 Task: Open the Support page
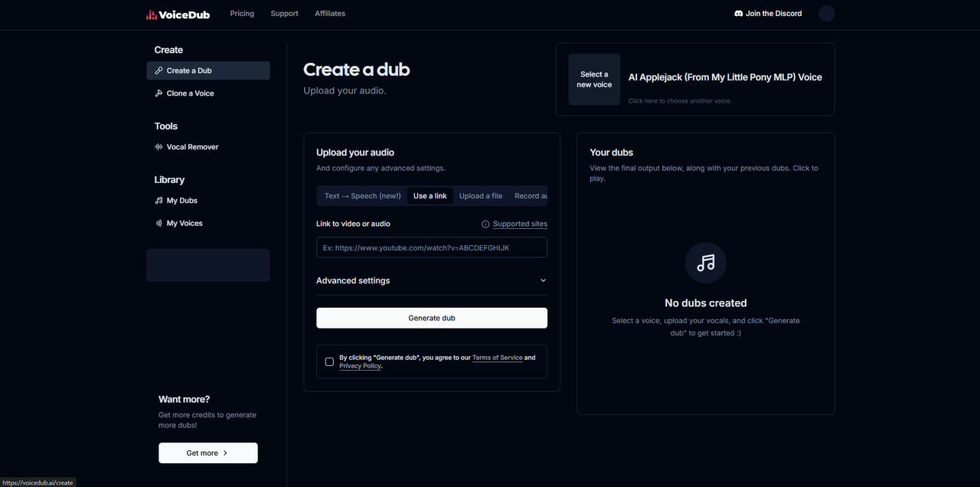coord(284,14)
